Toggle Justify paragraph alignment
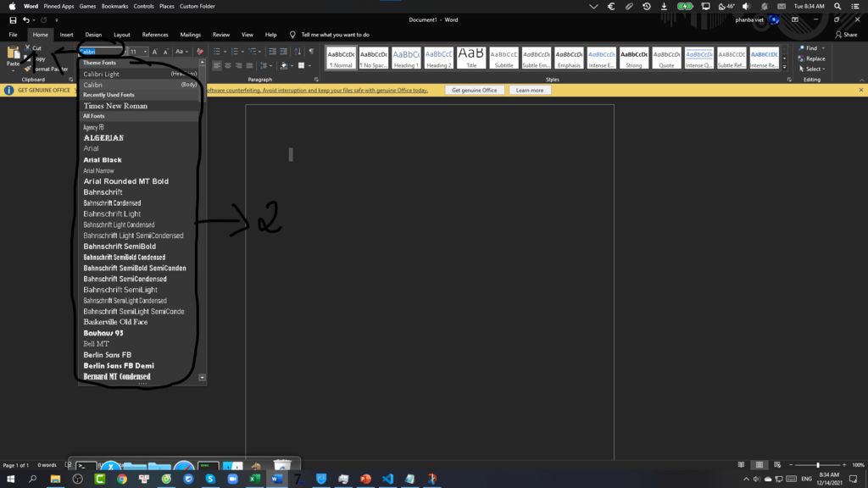 pyautogui.click(x=249, y=65)
